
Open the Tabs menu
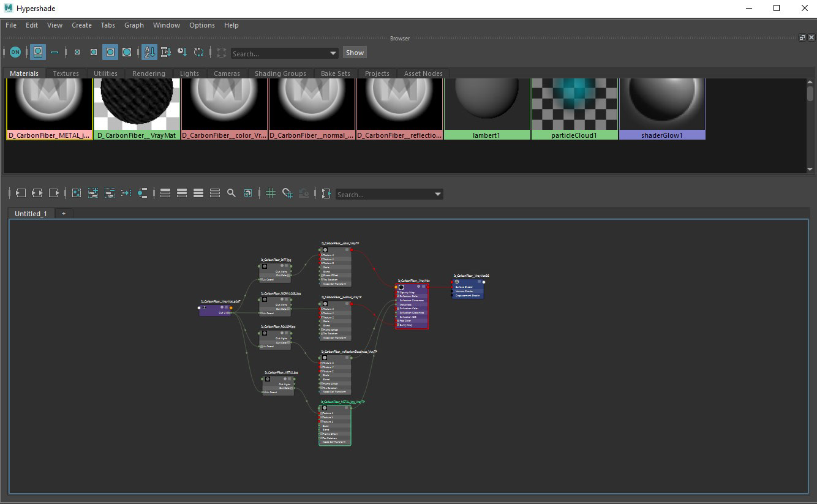tap(108, 25)
